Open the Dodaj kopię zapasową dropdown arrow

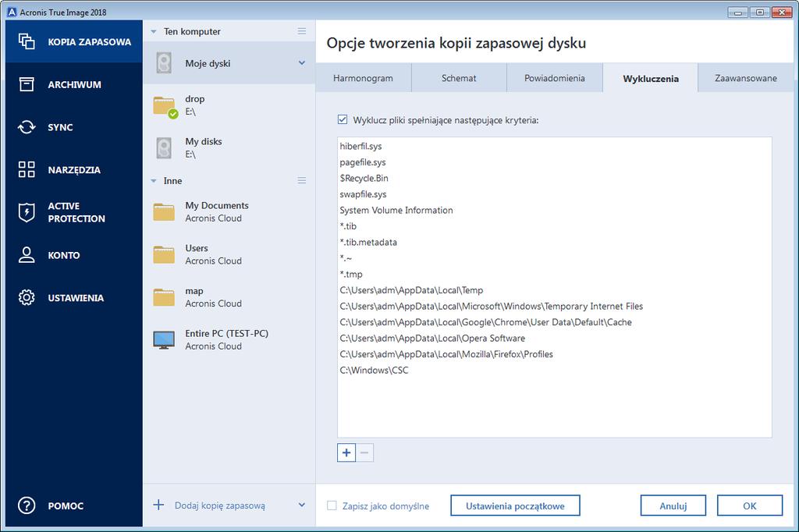tap(302, 505)
